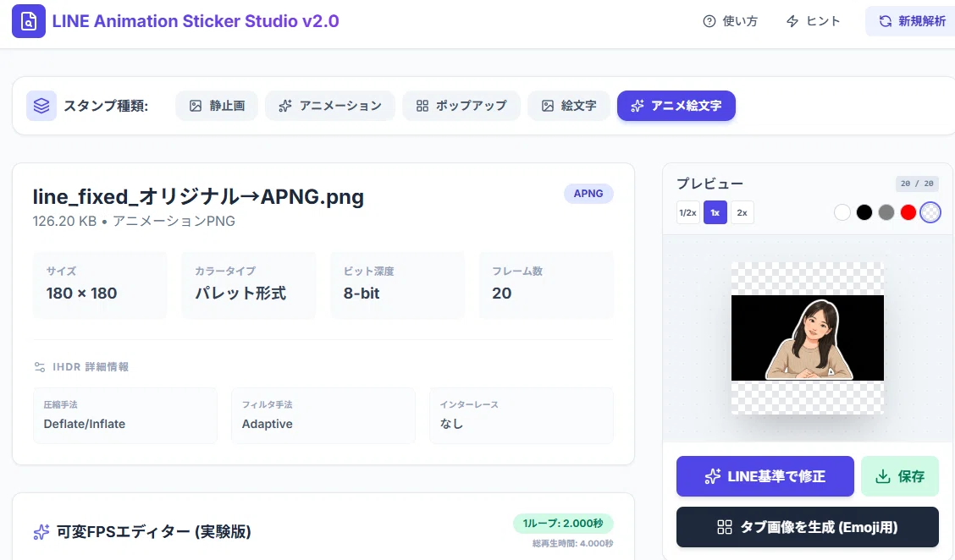Image resolution: width=955 pixels, height=560 pixels.
Task: Click the 180 × 180 size value
Action: (x=81, y=294)
